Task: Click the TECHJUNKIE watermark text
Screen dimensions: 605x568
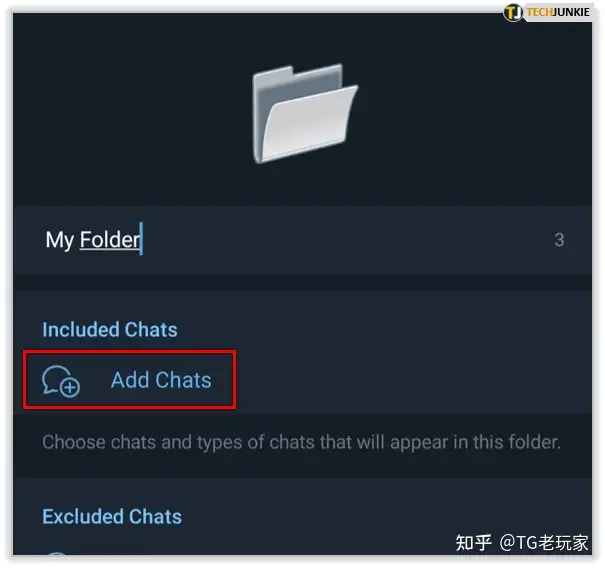Action: pyautogui.click(x=558, y=12)
